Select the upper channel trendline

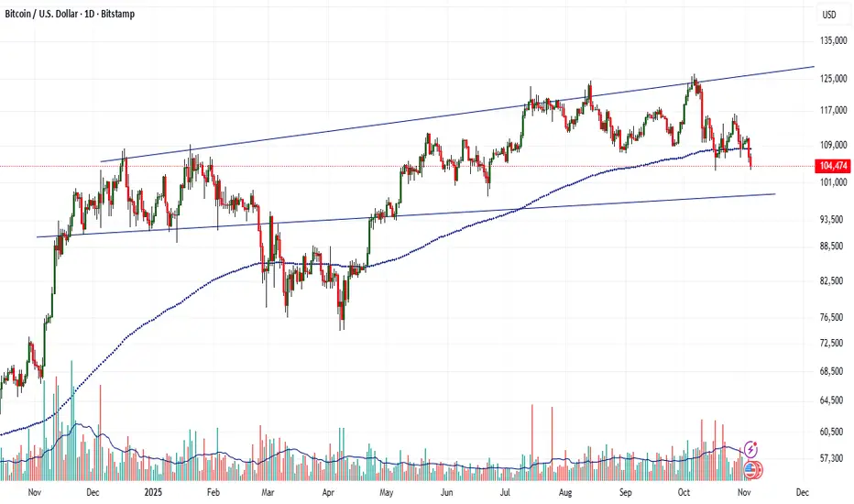(458, 115)
